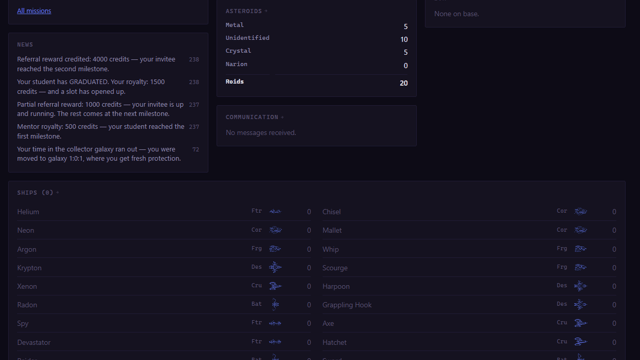
Task: Select the Radon ship name
Action: click(x=27, y=305)
